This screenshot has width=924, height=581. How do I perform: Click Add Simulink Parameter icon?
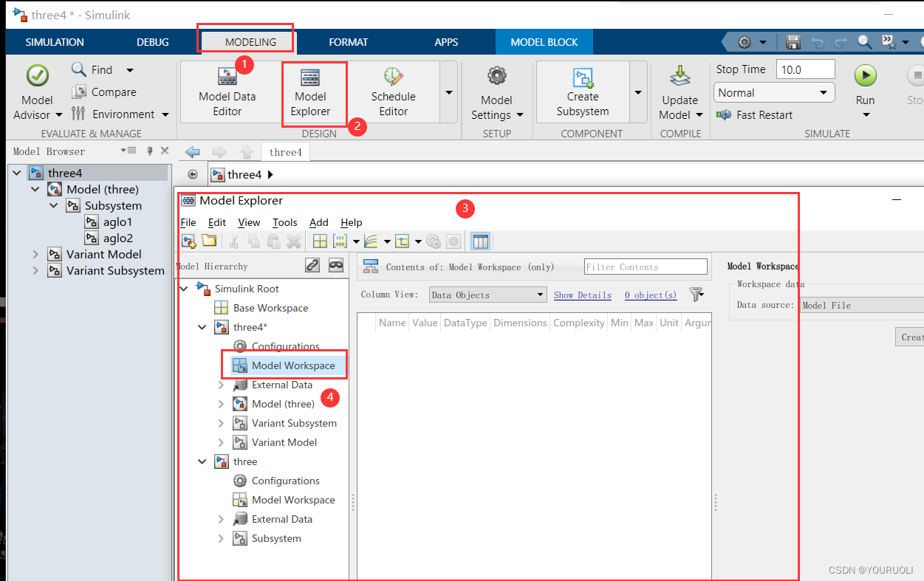[x=340, y=241]
